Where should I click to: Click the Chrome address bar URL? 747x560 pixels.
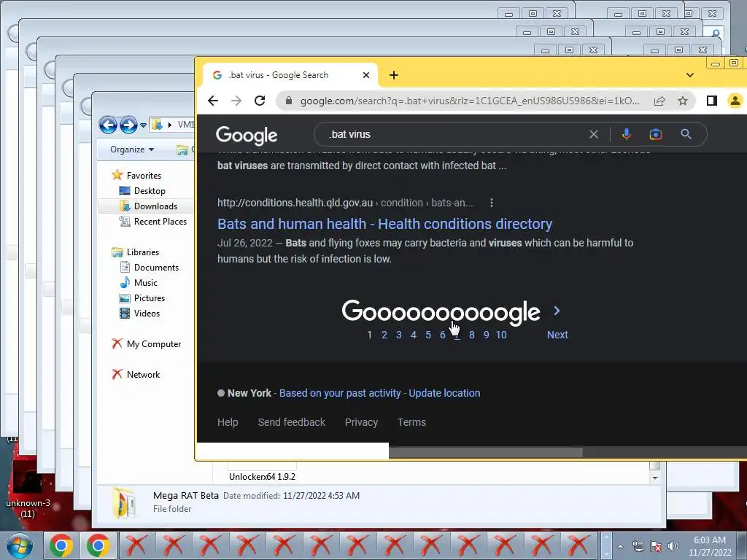pyautogui.click(x=469, y=101)
